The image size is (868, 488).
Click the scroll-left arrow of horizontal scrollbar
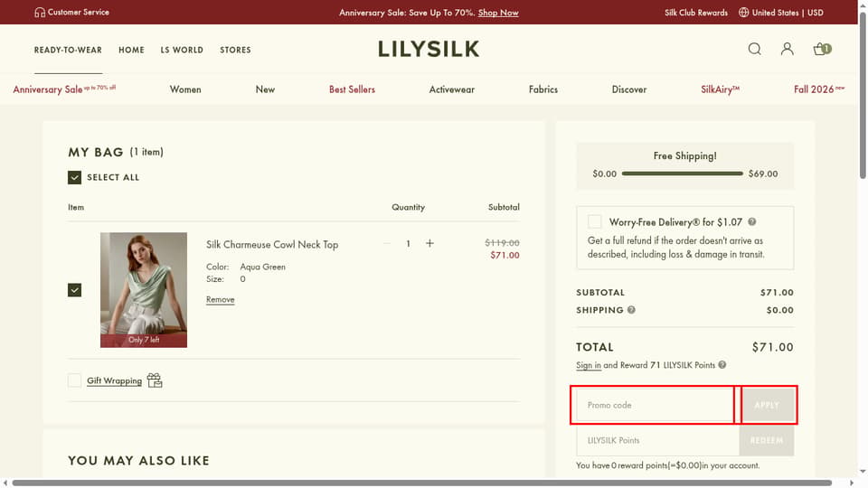[5, 483]
